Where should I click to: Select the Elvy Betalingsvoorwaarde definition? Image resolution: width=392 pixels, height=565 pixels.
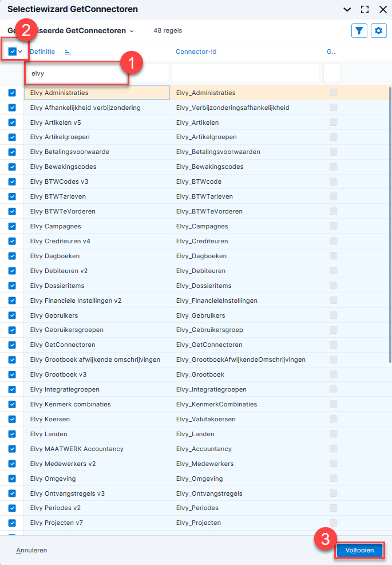[70, 152]
